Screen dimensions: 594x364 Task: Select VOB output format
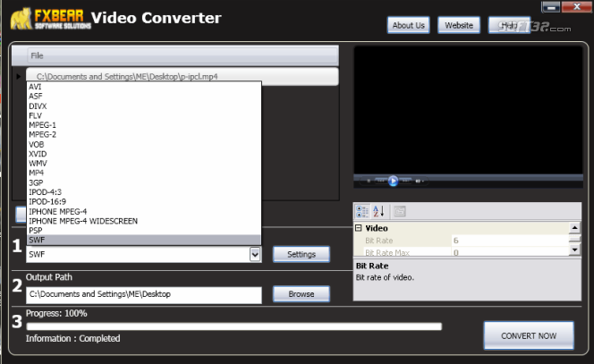click(x=144, y=144)
